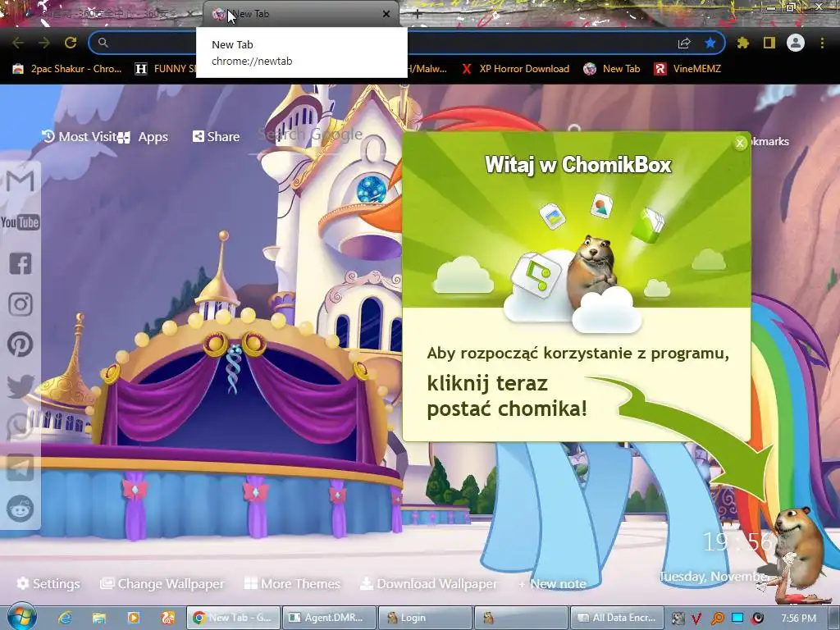
Task: Click the taskbar clock showing 7:56 PM
Action: 798,619
